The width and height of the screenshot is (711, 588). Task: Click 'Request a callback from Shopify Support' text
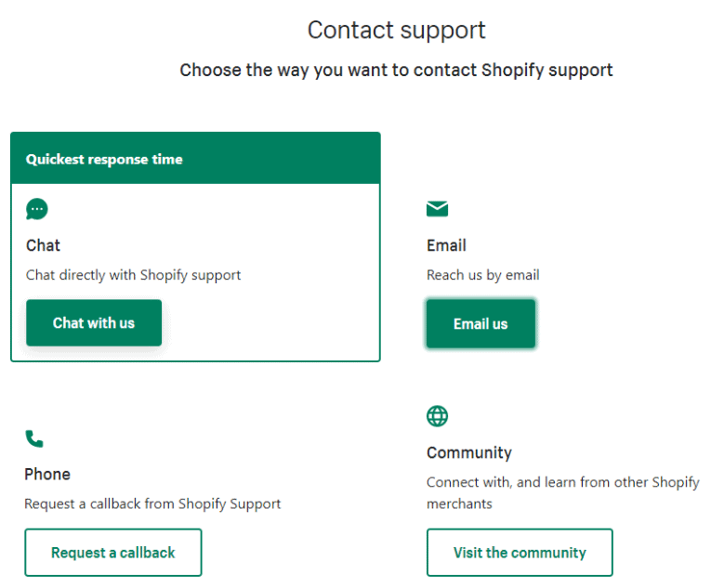click(x=152, y=503)
